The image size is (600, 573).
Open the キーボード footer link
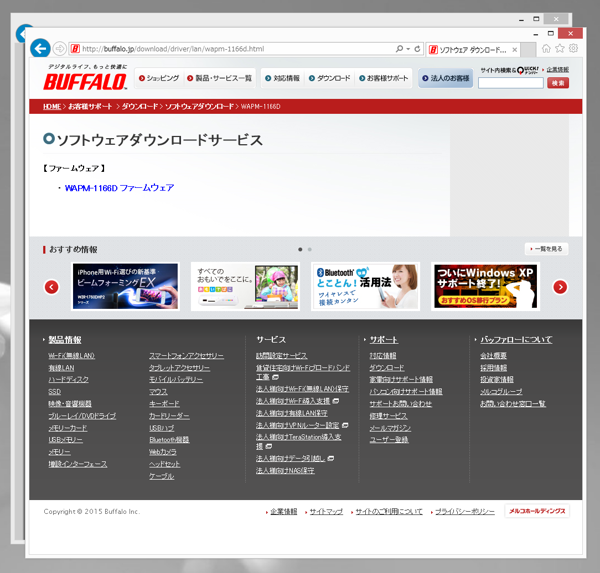pyautogui.click(x=164, y=404)
